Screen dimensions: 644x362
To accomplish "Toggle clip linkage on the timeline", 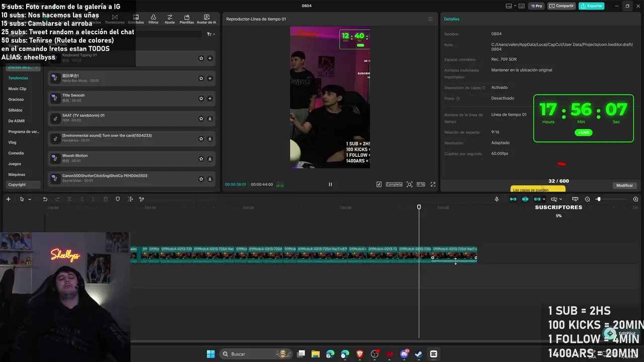I will coord(537,199).
